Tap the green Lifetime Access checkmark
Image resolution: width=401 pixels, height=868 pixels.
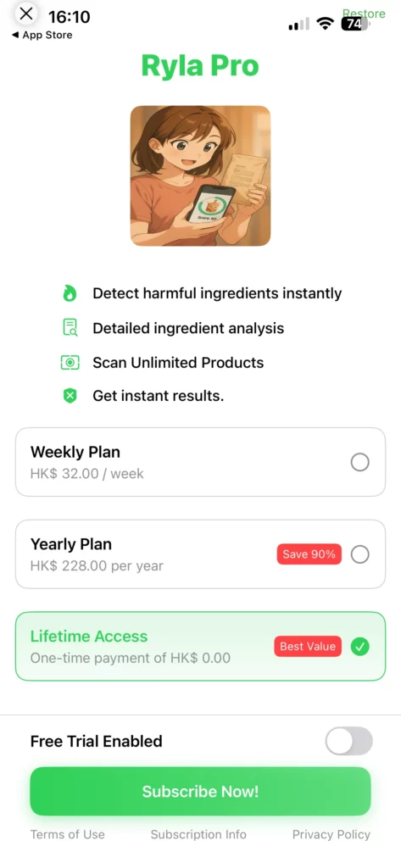(x=360, y=646)
